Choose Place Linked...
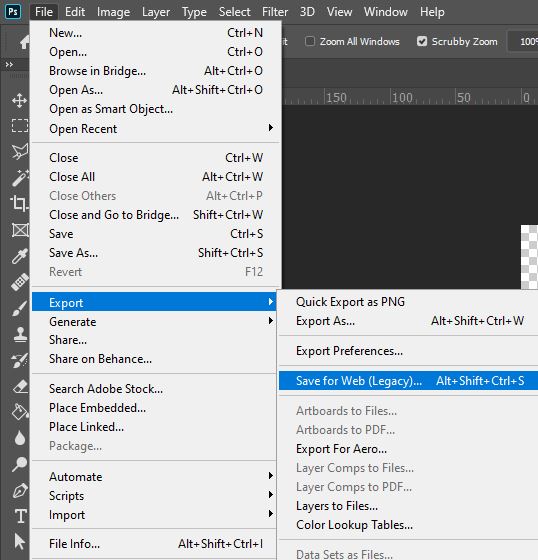Viewport: 538px width, 560px height. point(154,427)
